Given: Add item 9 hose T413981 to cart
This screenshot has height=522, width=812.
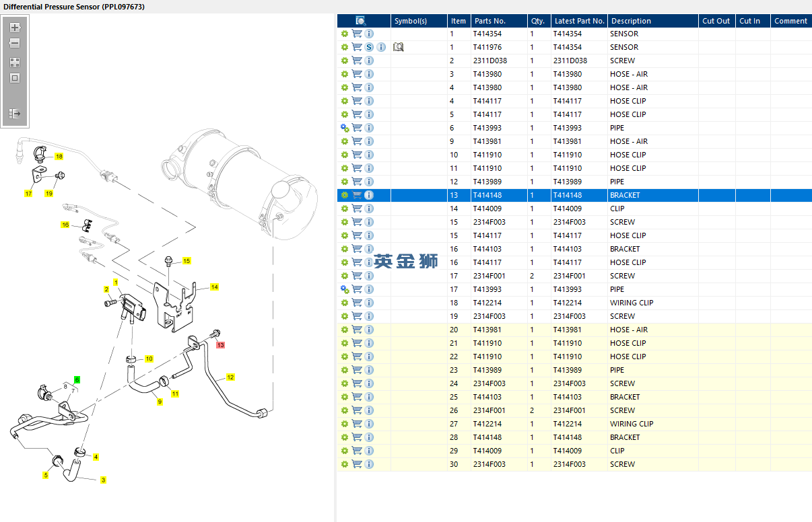Looking at the screenshot, I should [x=357, y=141].
